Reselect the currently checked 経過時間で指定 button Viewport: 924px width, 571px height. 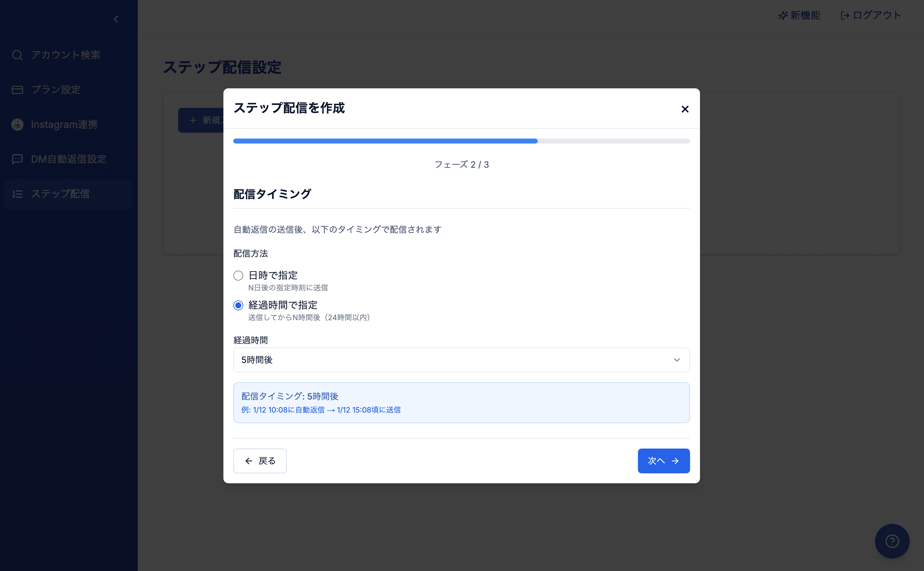click(238, 305)
